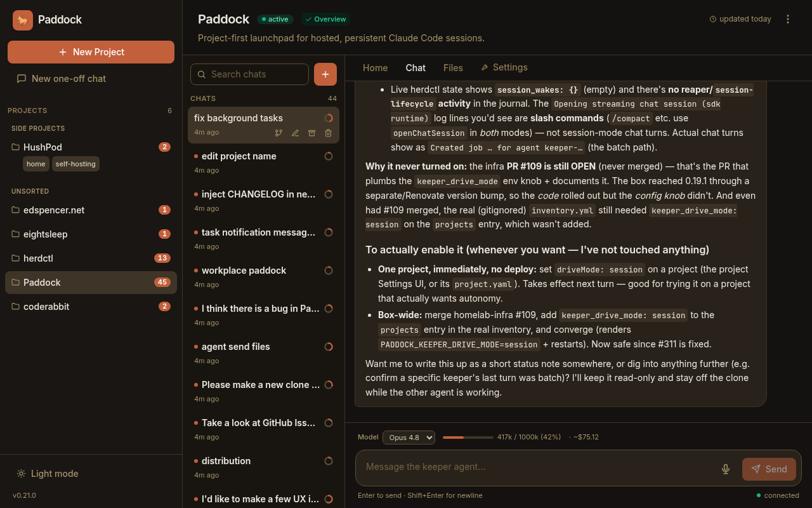Open the Settings tab
The width and height of the screenshot is (812, 508).
[x=504, y=67]
